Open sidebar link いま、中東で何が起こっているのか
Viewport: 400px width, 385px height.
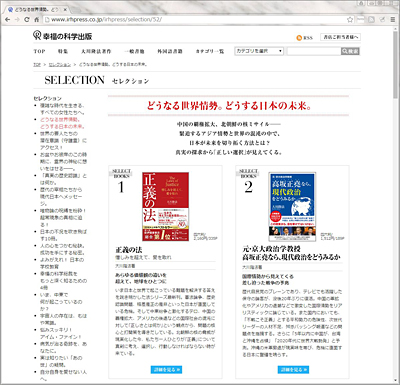pyautogui.click(x=61, y=302)
